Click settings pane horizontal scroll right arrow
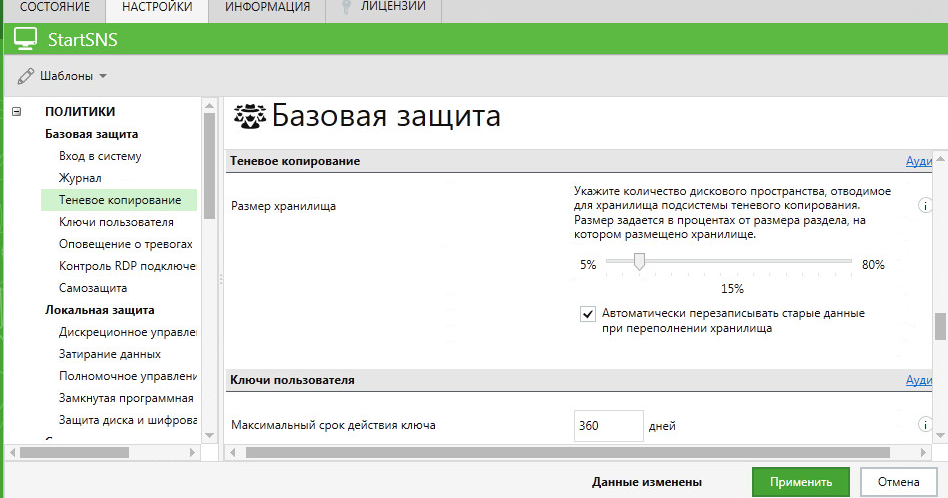This screenshot has height=498, width=948. pos(923,452)
